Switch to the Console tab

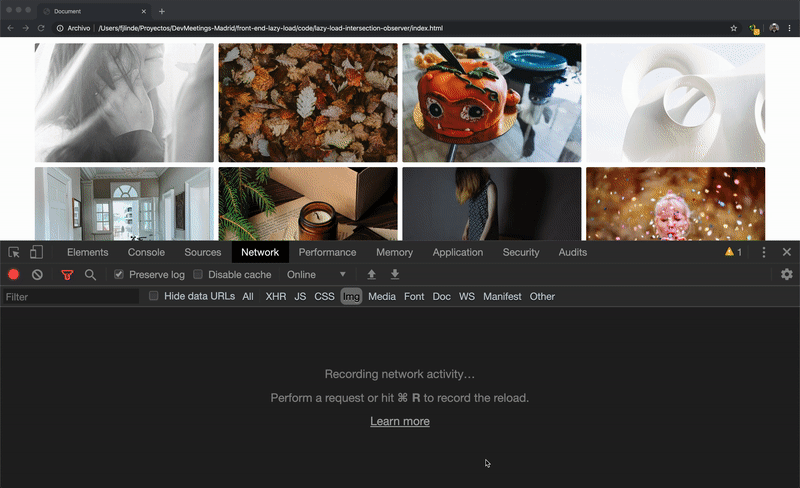[146, 252]
